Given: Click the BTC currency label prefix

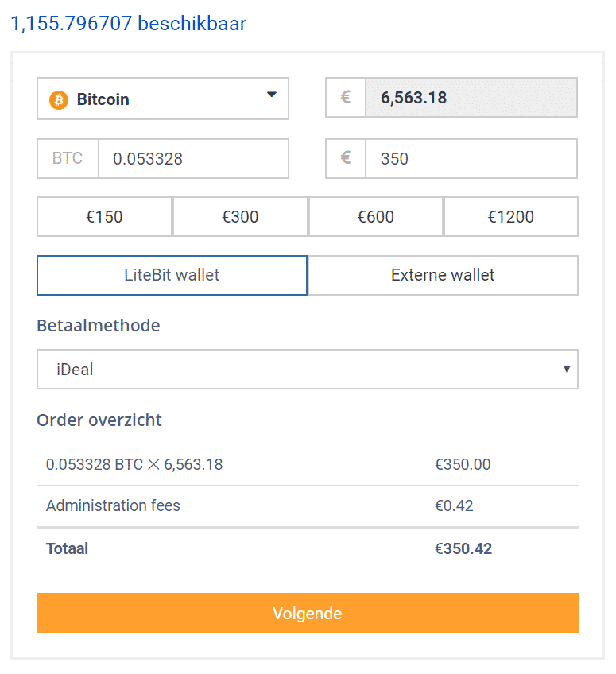Looking at the screenshot, I should 68,158.
